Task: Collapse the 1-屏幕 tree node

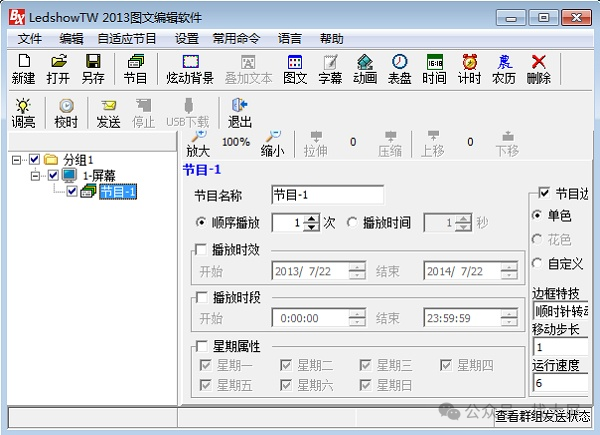Action: [35, 175]
